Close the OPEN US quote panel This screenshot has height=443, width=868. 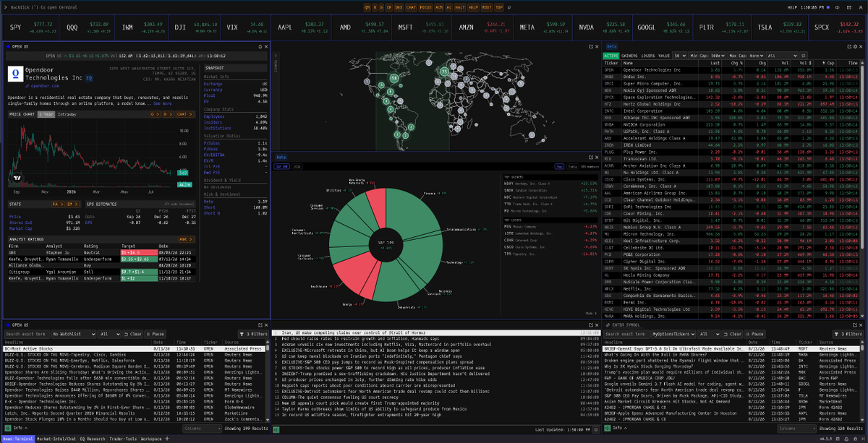(x=266, y=46)
